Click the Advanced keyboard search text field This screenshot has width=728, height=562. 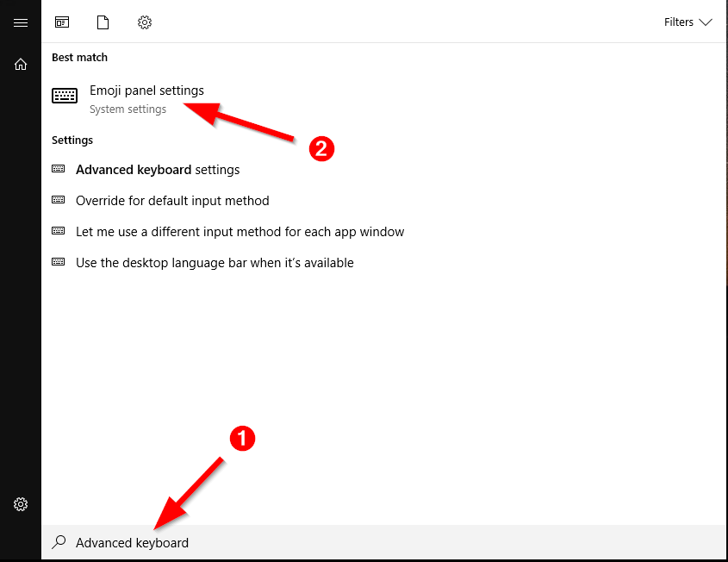click(345, 543)
